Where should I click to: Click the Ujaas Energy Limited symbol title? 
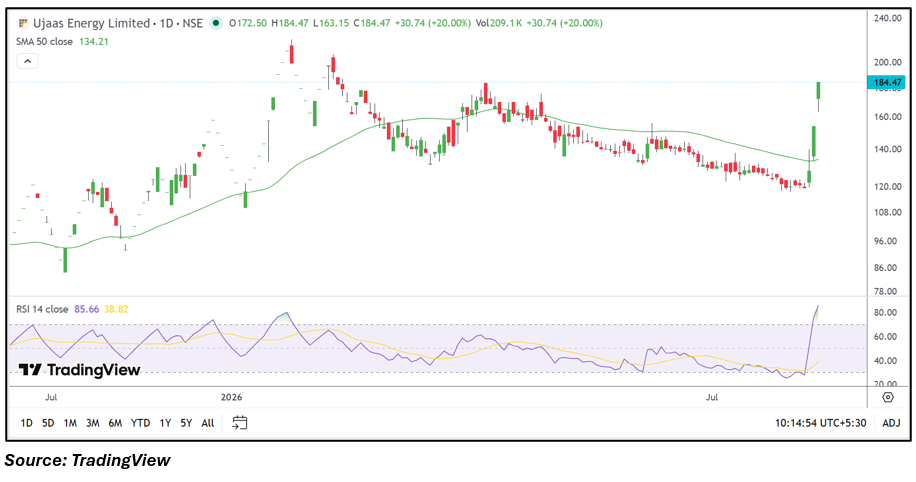91,23
